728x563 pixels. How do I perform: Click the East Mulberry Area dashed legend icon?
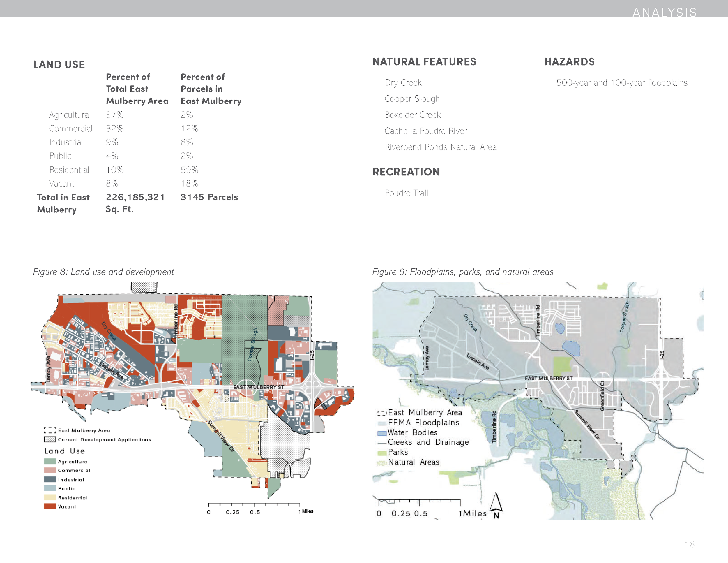click(50, 430)
